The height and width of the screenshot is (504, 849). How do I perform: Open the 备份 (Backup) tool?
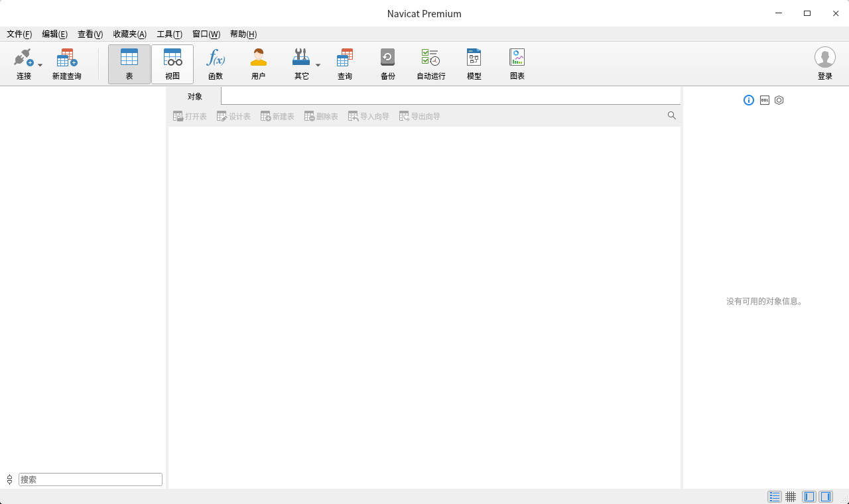pos(388,64)
